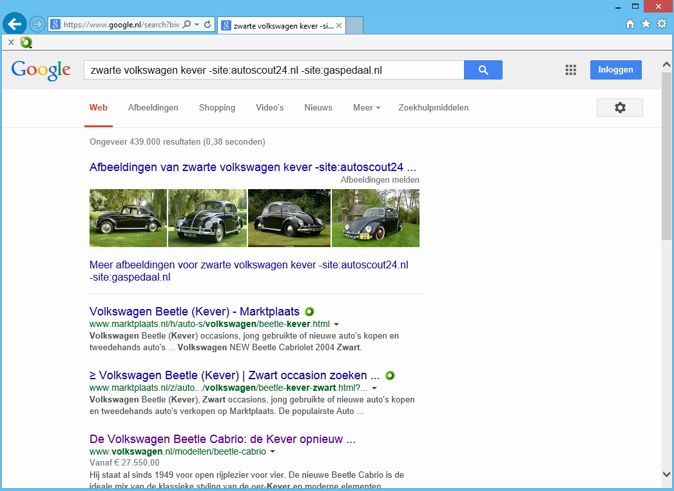Screen dimensions: 674x491
Task: Refresh the page with reload icon
Action: pyautogui.click(x=208, y=25)
